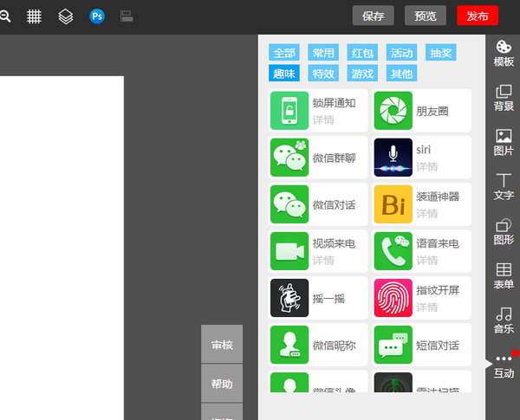The image size is (520, 420).
Task: Click the Ps import icon
Action: coord(97,16)
